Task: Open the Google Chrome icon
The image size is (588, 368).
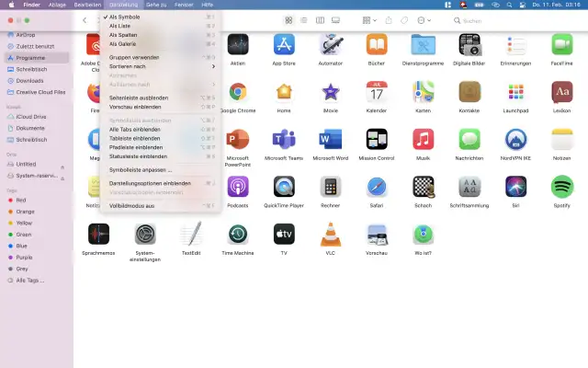Action: [237, 92]
